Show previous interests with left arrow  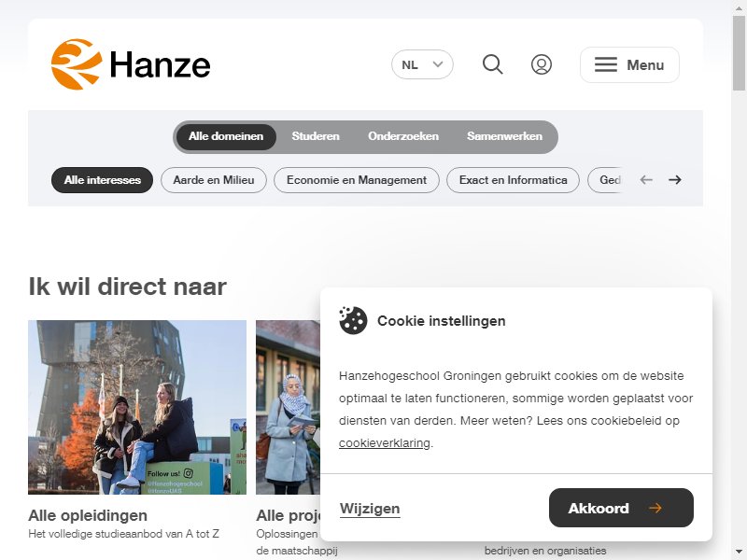tap(646, 180)
